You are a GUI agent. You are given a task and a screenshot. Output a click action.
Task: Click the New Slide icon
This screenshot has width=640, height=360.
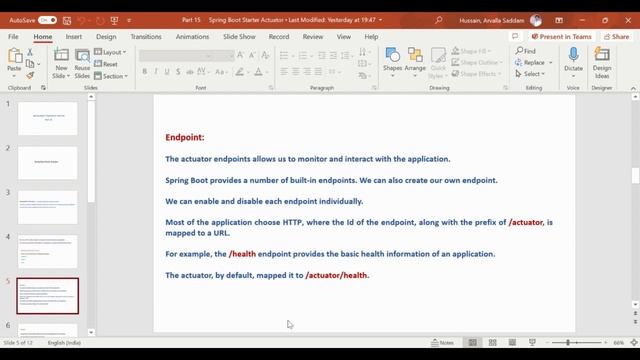click(61, 56)
